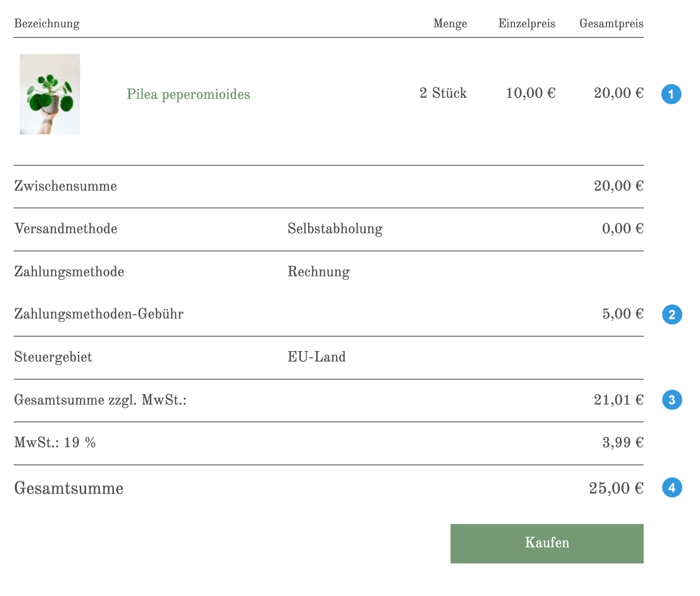
Task: Click the Bezeichnung column header
Action: pos(47,23)
